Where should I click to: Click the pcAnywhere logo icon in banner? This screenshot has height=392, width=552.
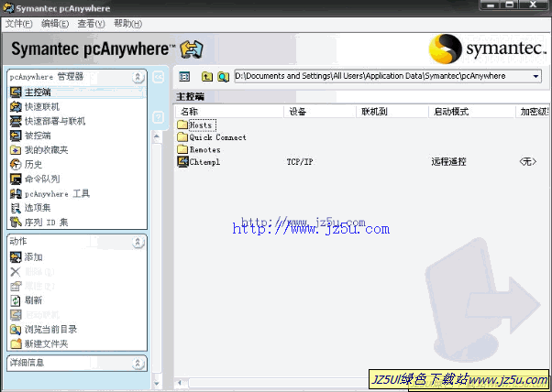[x=192, y=49]
